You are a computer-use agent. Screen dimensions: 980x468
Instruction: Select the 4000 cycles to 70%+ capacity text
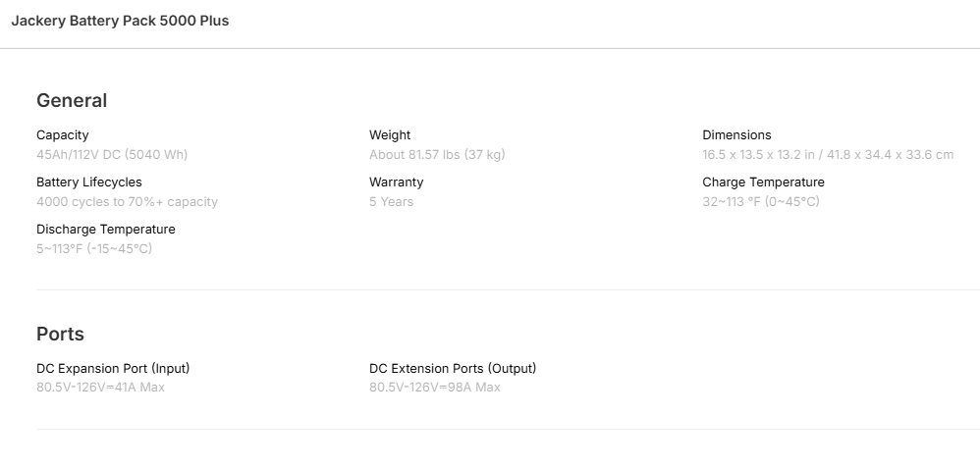click(127, 202)
